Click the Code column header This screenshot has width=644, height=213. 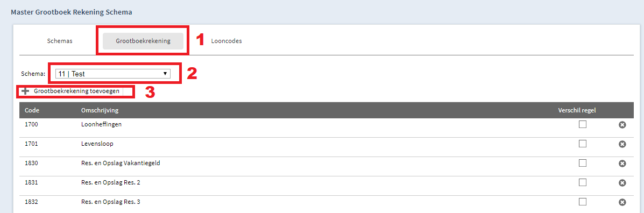[x=32, y=110]
